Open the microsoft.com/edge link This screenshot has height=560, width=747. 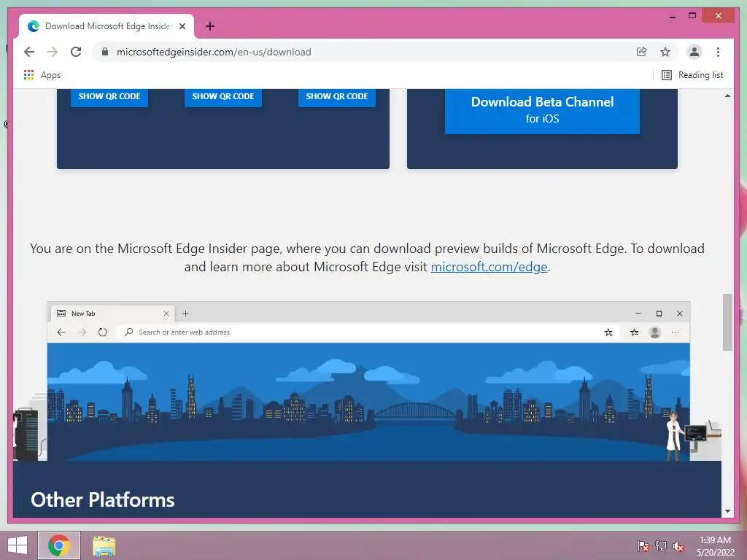click(489, 267)
